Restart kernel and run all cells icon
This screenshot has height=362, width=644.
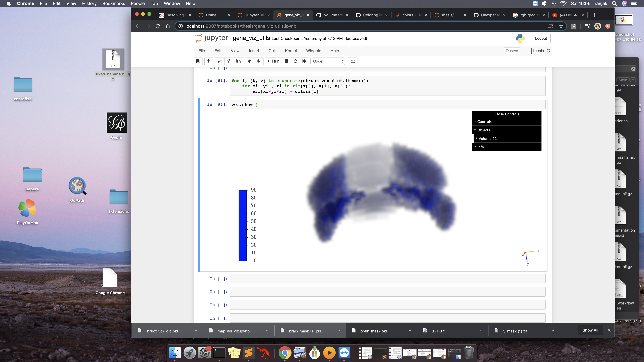coord(304,61)
